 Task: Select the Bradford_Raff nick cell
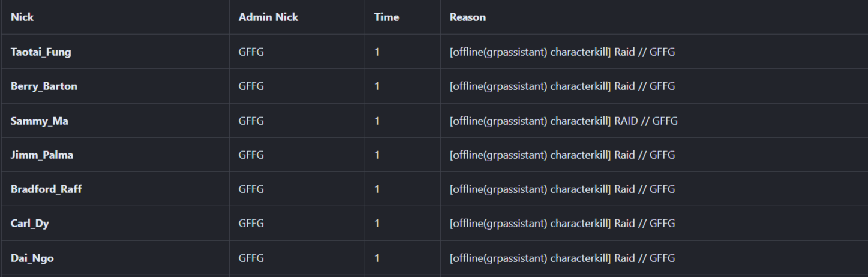tap(46, 189)
